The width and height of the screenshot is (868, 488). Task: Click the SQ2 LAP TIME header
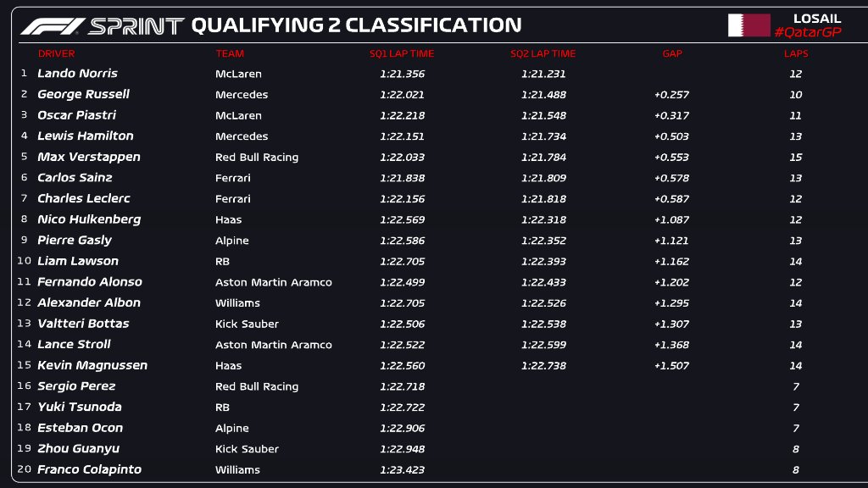pyautogui.click(x=542, y=53)
